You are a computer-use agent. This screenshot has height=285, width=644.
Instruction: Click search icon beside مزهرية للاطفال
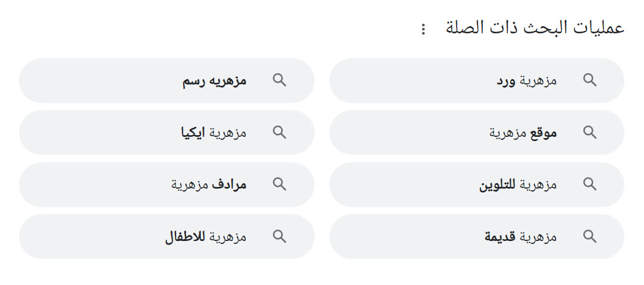[x=279, y=236]
